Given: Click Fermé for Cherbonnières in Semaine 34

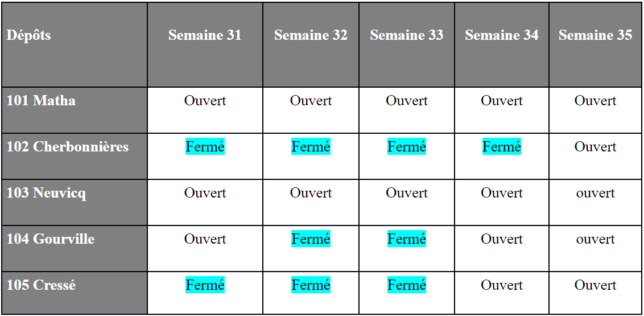Looking at the screenshot, I should pyautogui.click(x=501, y=147).
